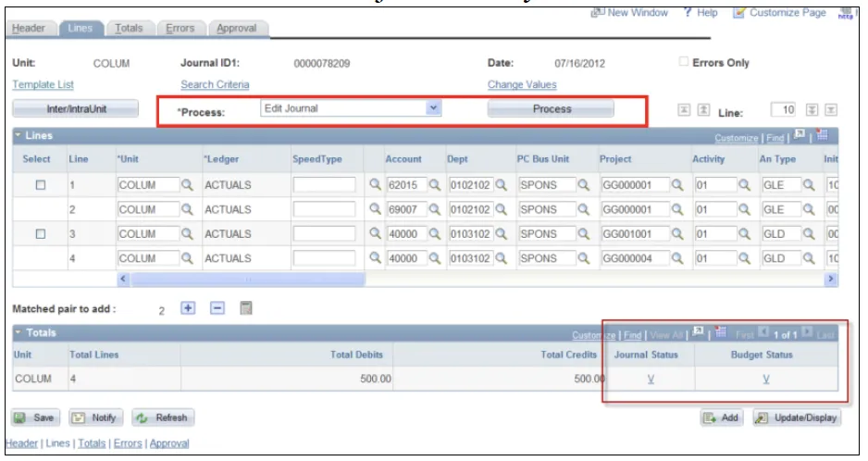
Task: Look up Account 62015 magnifier
Action: 435,185
